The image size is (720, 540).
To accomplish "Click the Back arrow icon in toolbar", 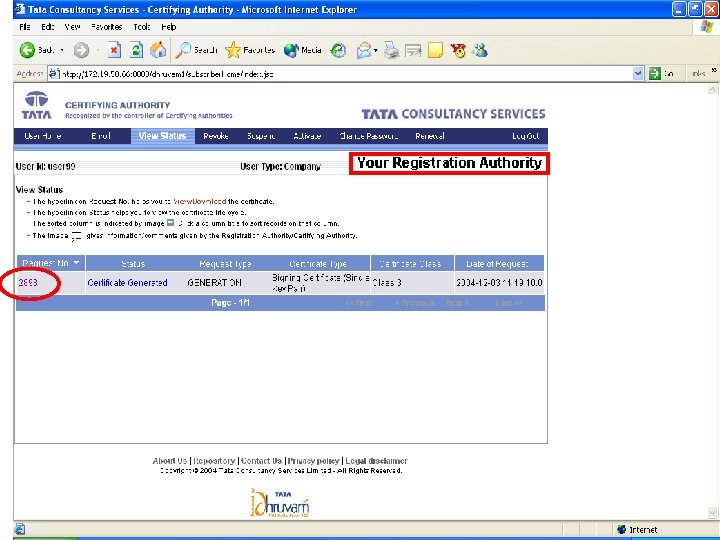I will pos(27,50).
